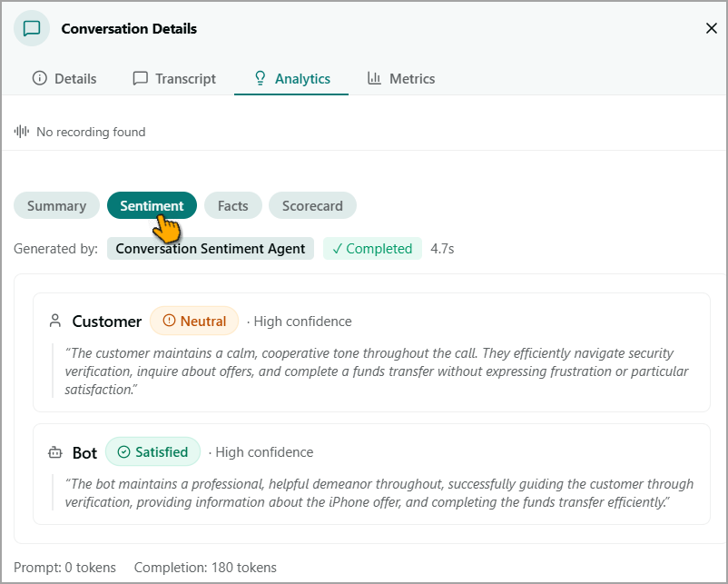Select the Summary pill
Image resolution: width=728 pixels, height=584 pixels.
[x=56, y=205]
